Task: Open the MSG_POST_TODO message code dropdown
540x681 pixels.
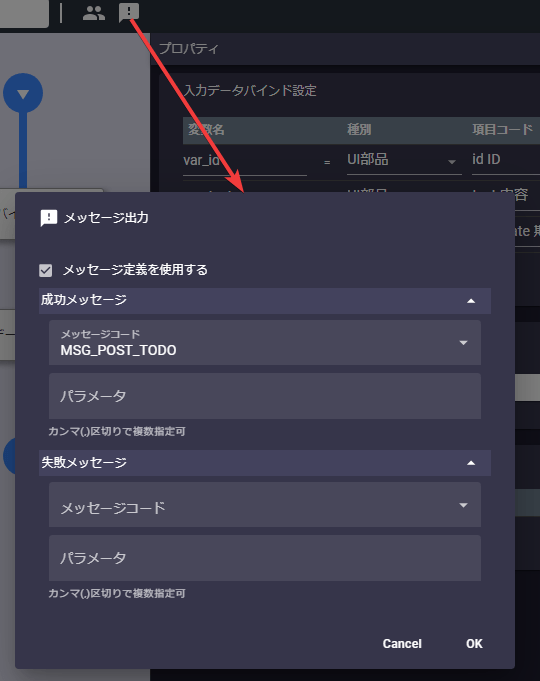Action: pyautogui.click(x=265, y=343)
